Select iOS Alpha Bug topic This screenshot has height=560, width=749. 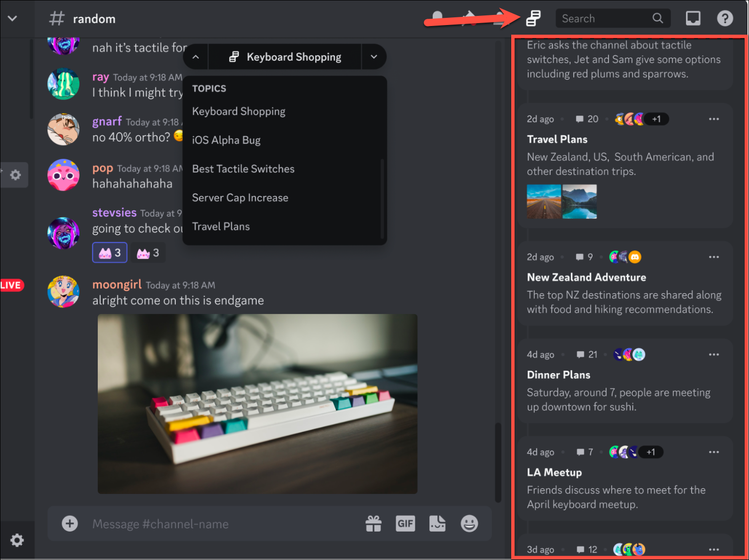coord(226,140)
